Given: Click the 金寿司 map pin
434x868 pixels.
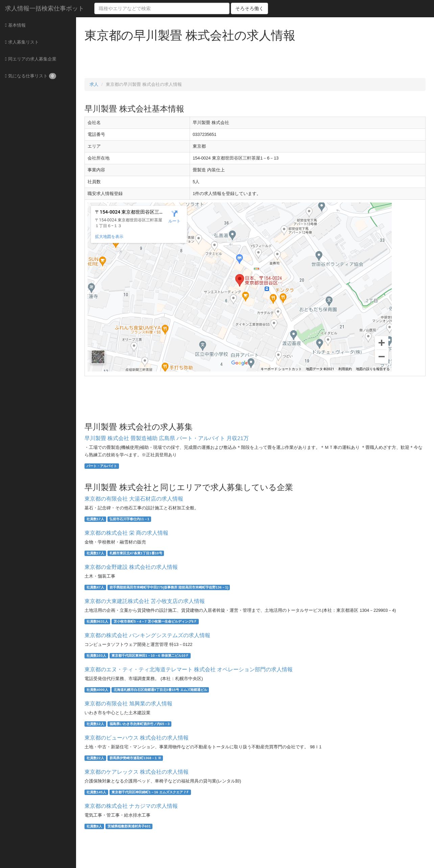Looking at the screenshot, I should coord(277,255).
